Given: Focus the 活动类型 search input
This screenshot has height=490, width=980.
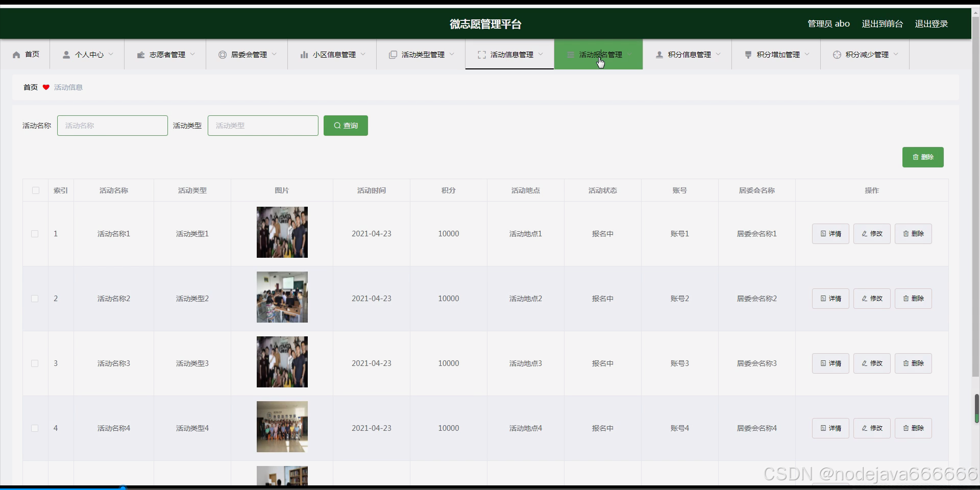Looking at the screenshot, I should (x=263, y=126).
